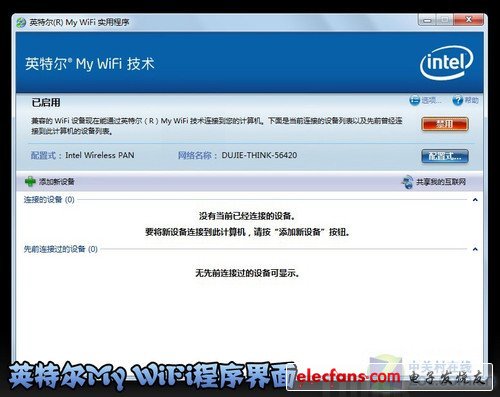Open the 帮助 help link
The image size is (500, 397).
tap(472, 100)
